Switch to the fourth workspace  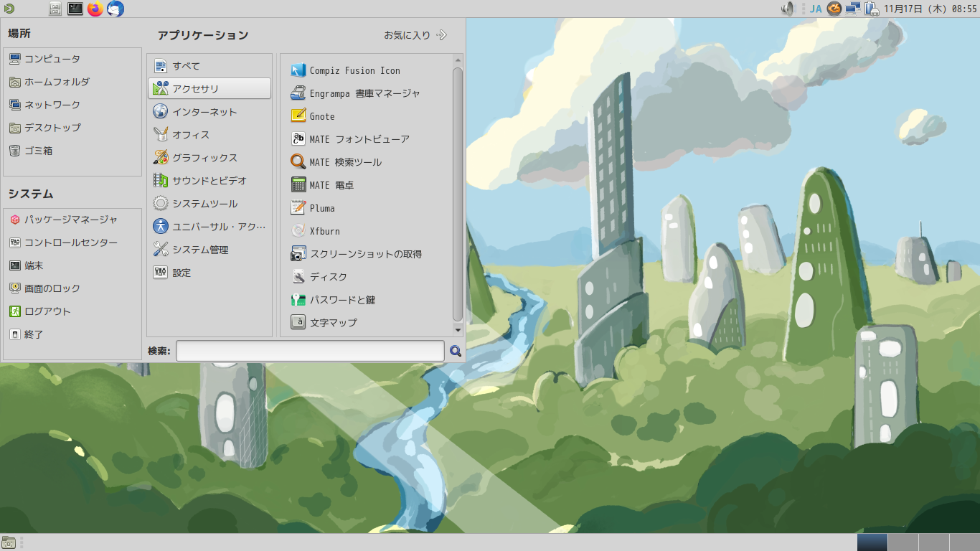[964, 542]
